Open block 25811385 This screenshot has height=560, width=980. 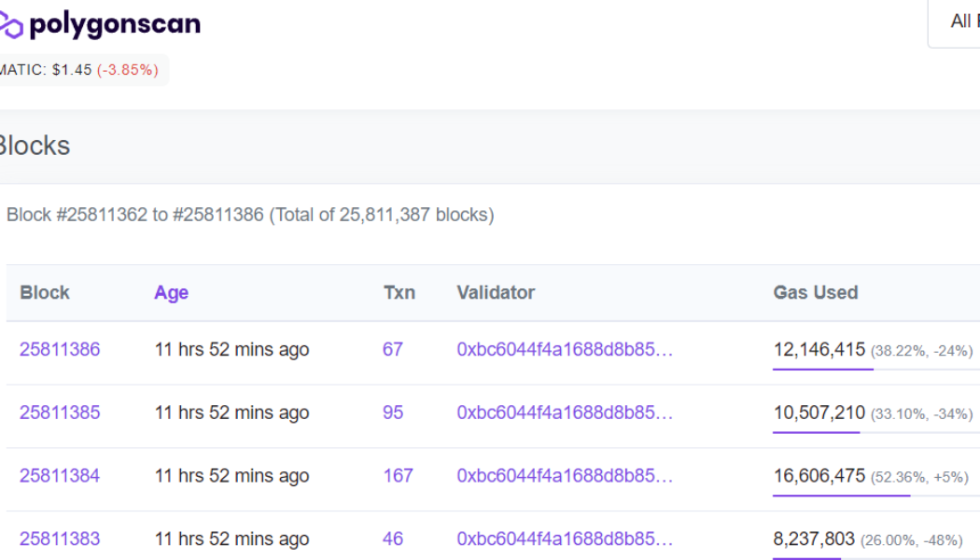click(60, 413)
